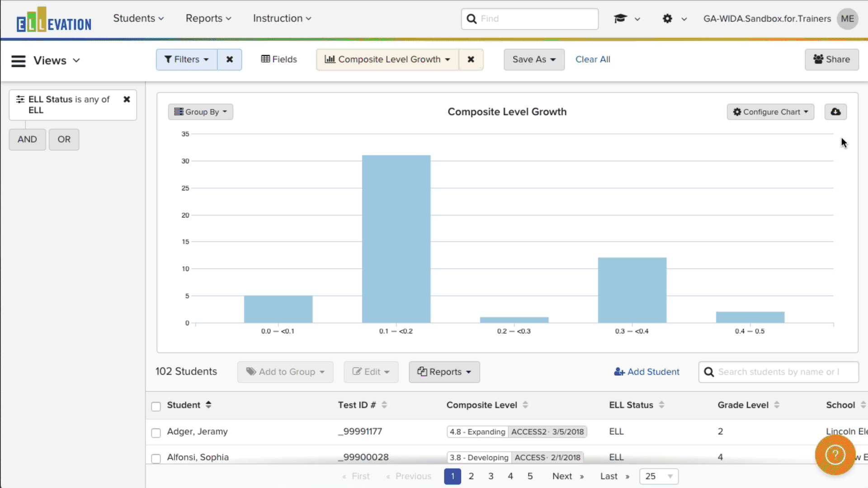868x488 pixels.
Task: Click the School column header
Action: tap(840, 405)
